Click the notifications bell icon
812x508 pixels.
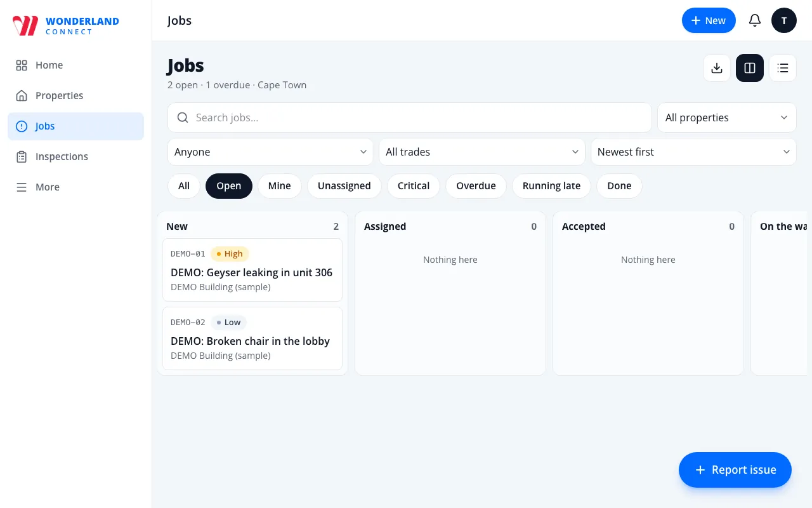[x=755, y=20]
